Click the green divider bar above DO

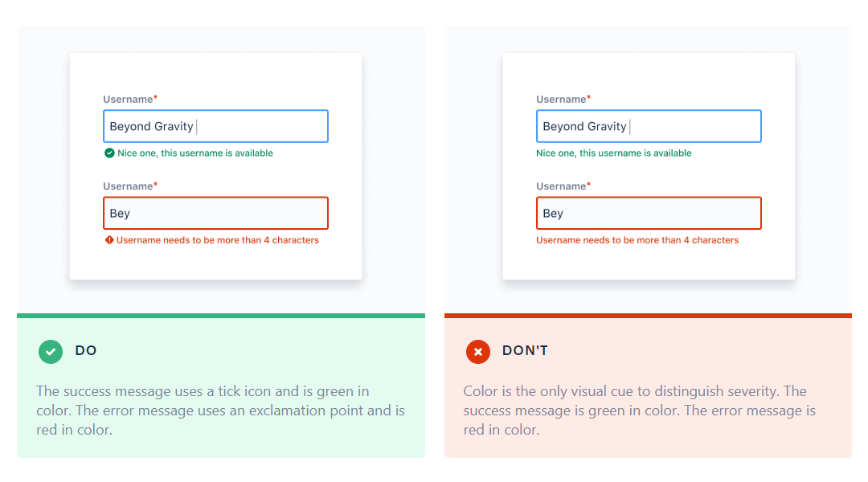[221, 316]
